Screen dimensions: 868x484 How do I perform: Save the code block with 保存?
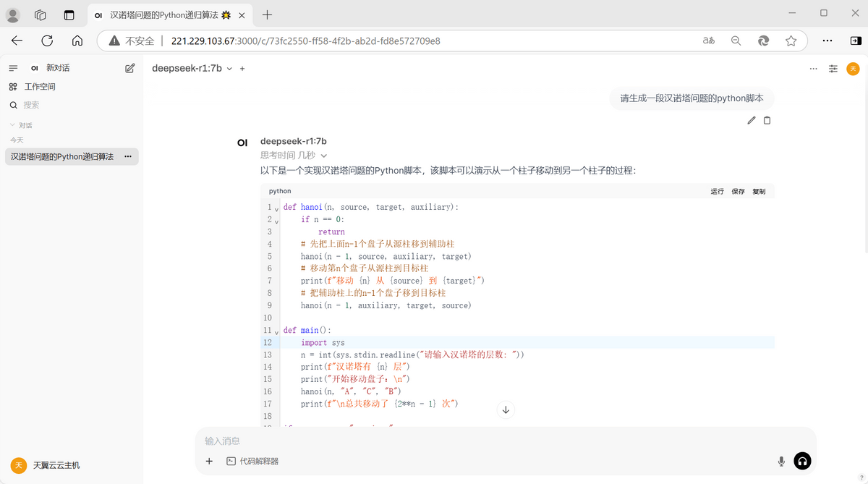click(738, 192)
